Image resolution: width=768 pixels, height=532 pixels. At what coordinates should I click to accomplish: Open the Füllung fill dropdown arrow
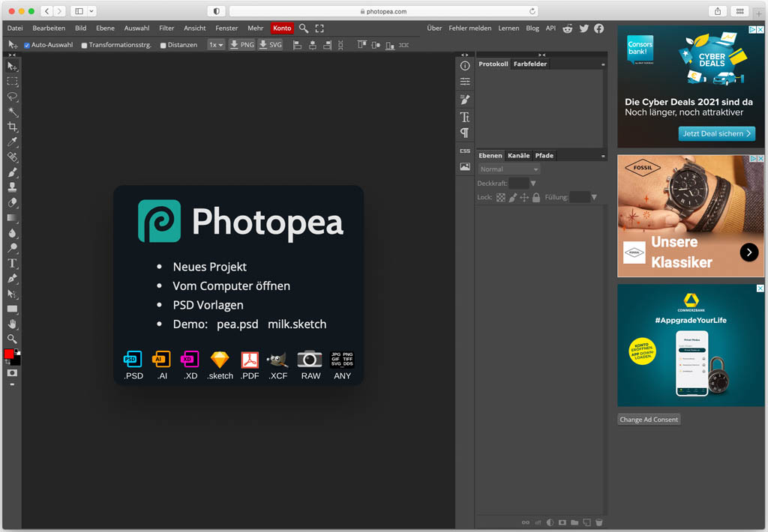coord(594,197)
